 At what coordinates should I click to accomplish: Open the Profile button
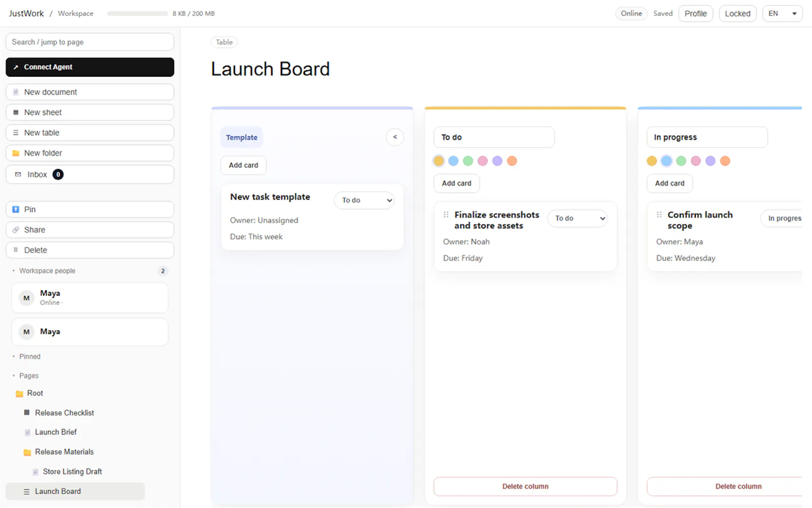pyautogui.click(x=696, y=14)
